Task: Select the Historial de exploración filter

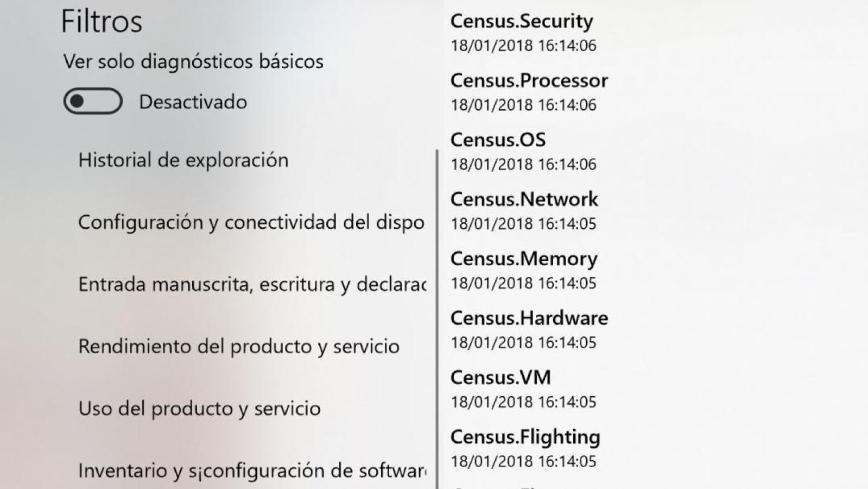Action: tap(183, 160)
